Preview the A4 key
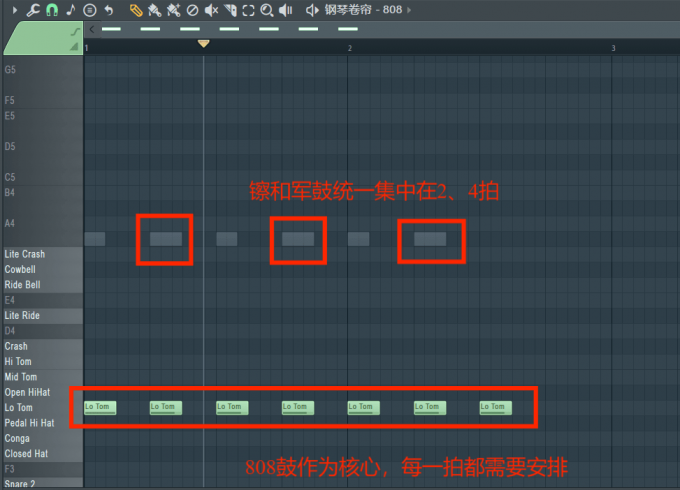The width and height of the screenshot is (680, 490). coord(42,223)
